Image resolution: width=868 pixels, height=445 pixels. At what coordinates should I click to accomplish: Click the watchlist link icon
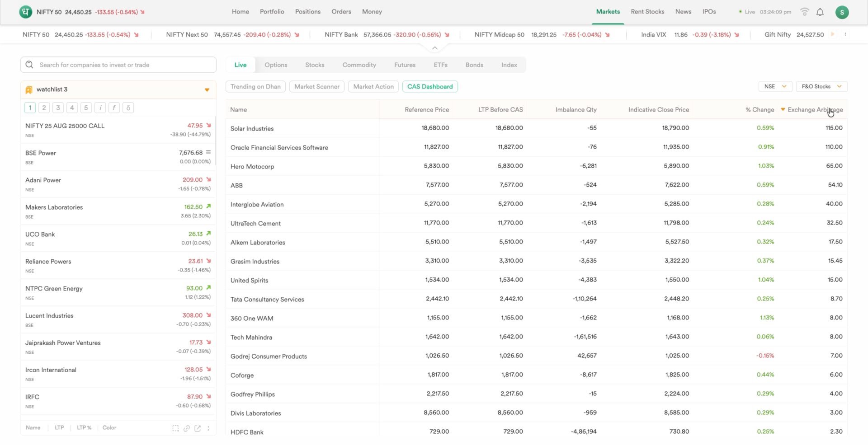click(x=187, y=428)
